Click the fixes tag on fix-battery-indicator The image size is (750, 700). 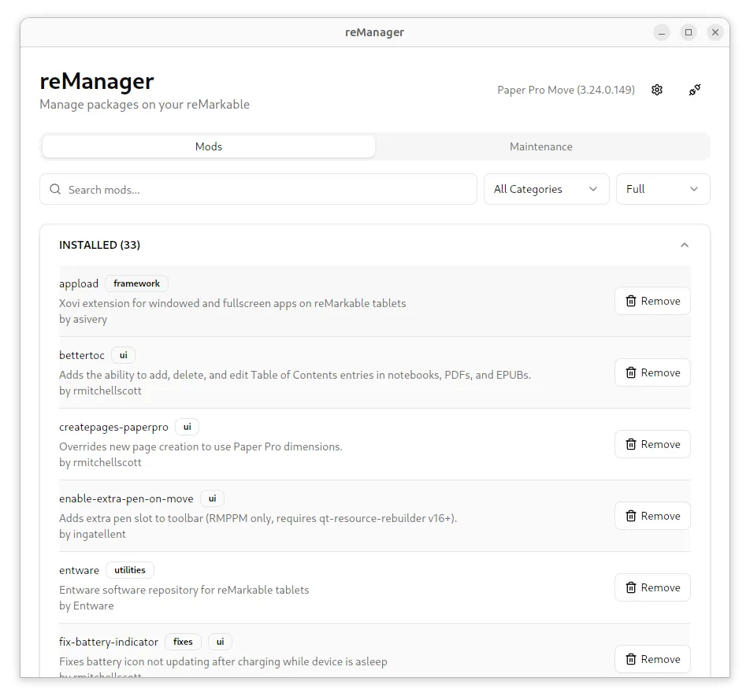[x=183, y=643]
